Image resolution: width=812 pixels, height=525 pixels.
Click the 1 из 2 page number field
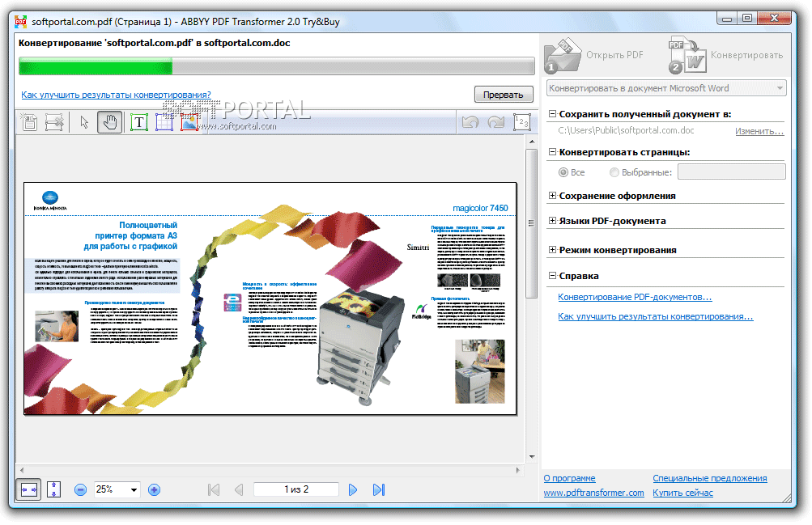tap(296, 490)
